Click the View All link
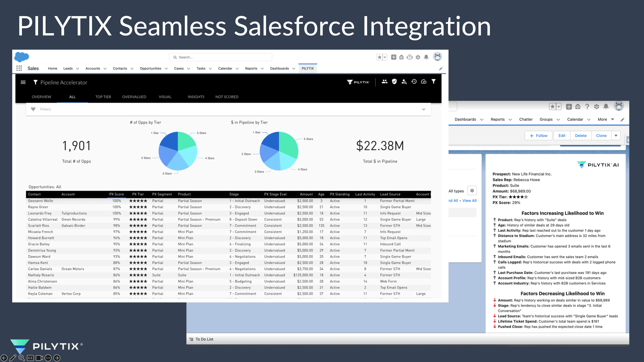This screenshot has width=644, height=362. (x=469, y=201)
